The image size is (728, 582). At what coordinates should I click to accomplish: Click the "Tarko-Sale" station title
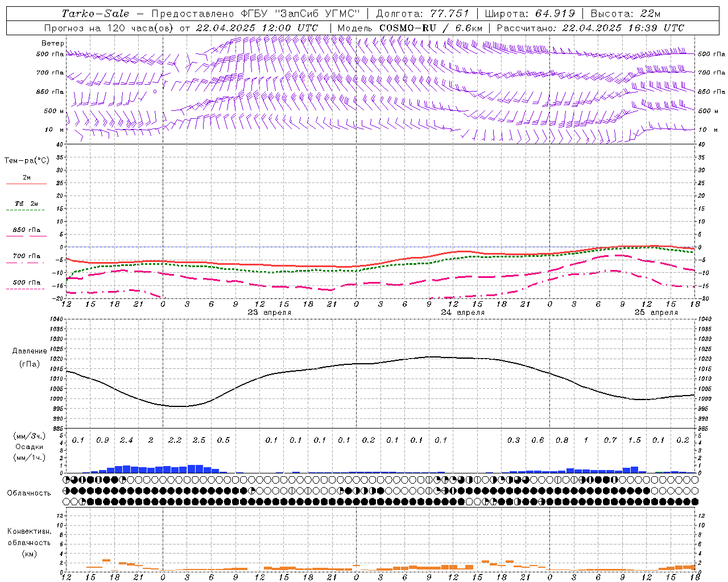[x=96, y=14]
